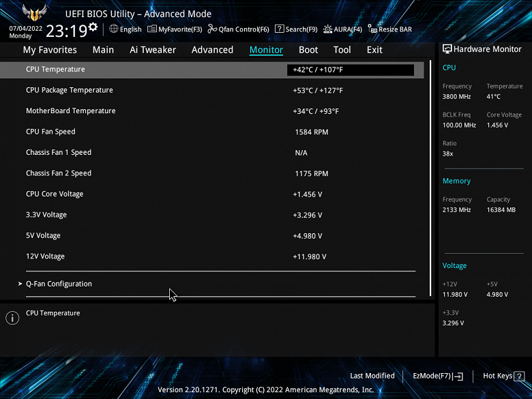Image resolution: width=532 pixels, height=399 pixels.
Task: Click the globe language icon
Action: coord(114,29)
